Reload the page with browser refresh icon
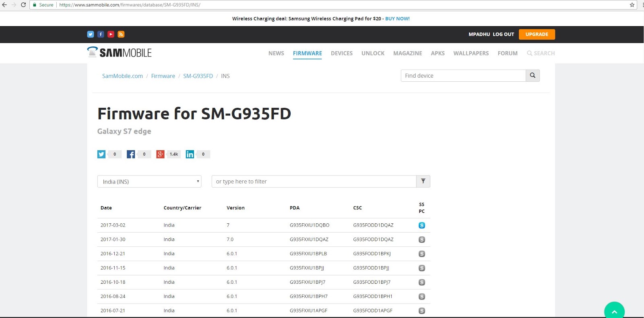 23,5
